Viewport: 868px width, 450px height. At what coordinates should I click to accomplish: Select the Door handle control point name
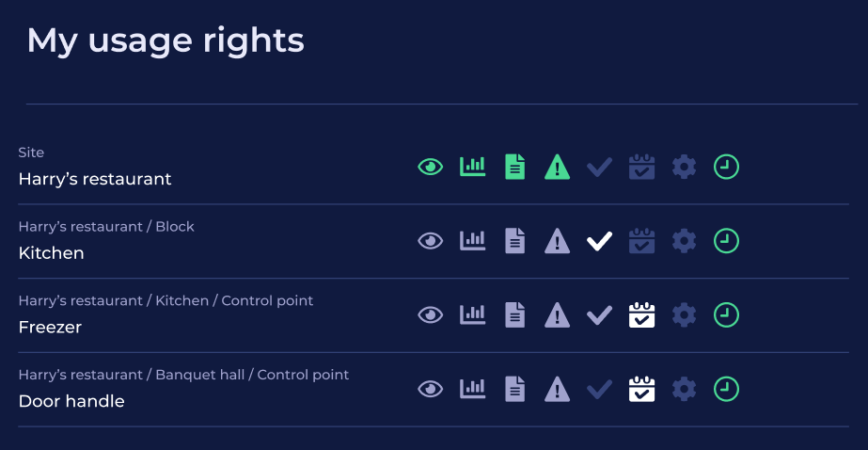pyautogui.click(x=71, y=401)
